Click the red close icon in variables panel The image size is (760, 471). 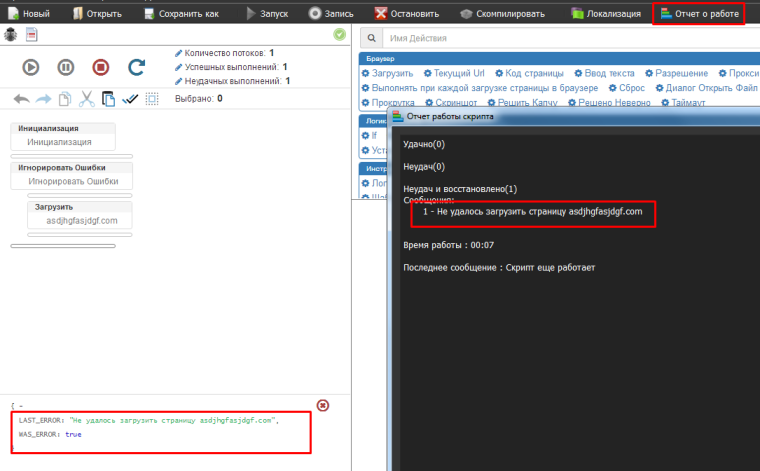[x=322, y=405]
